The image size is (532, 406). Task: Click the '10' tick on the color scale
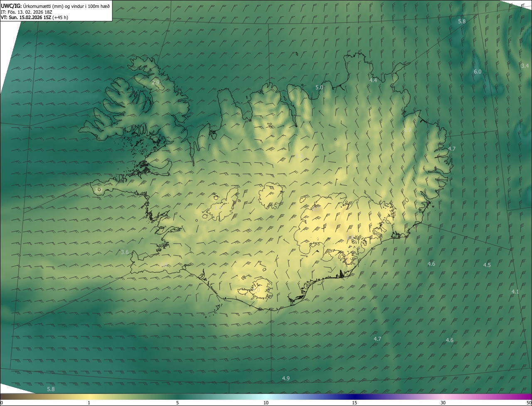pyautogui.click(x=266, y=403)
